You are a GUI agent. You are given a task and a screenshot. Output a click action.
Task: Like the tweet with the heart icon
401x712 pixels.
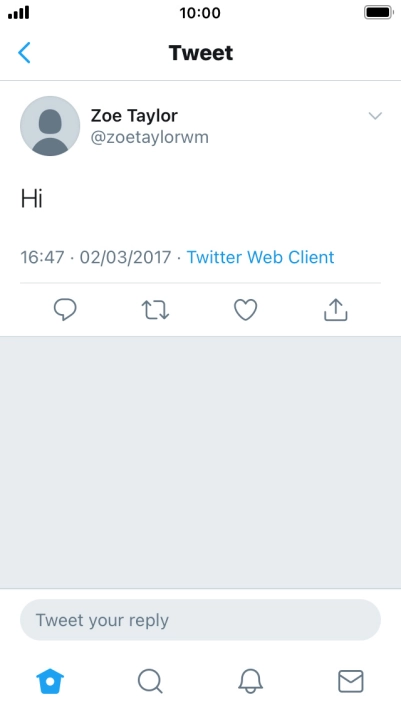[246, 310]
